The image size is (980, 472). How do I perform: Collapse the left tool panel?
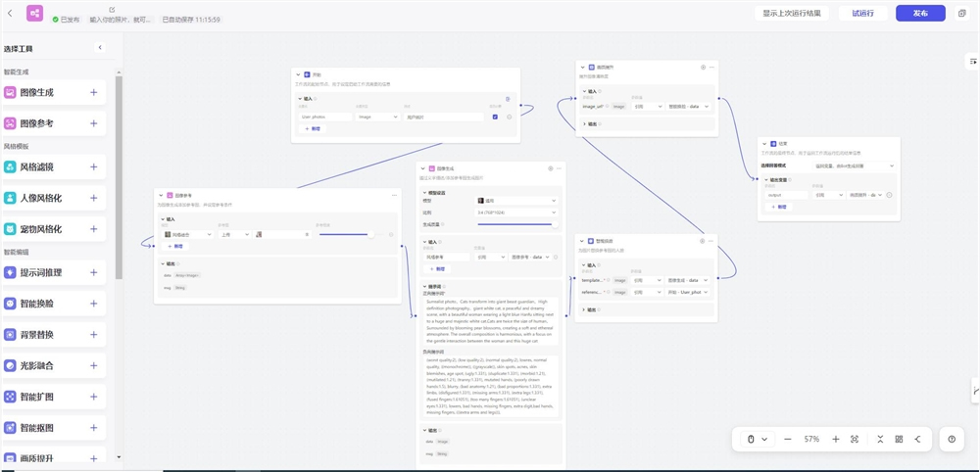(99, 47)
